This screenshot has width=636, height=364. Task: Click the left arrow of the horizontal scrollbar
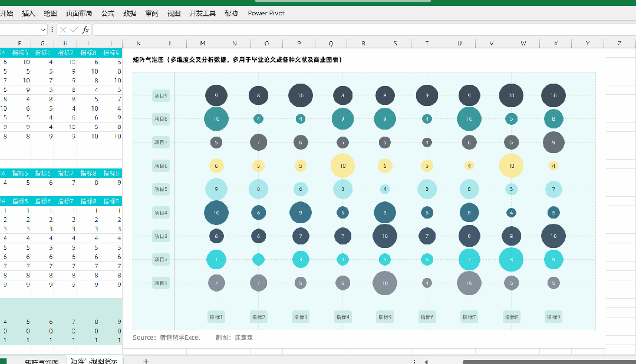click(426, 362)
